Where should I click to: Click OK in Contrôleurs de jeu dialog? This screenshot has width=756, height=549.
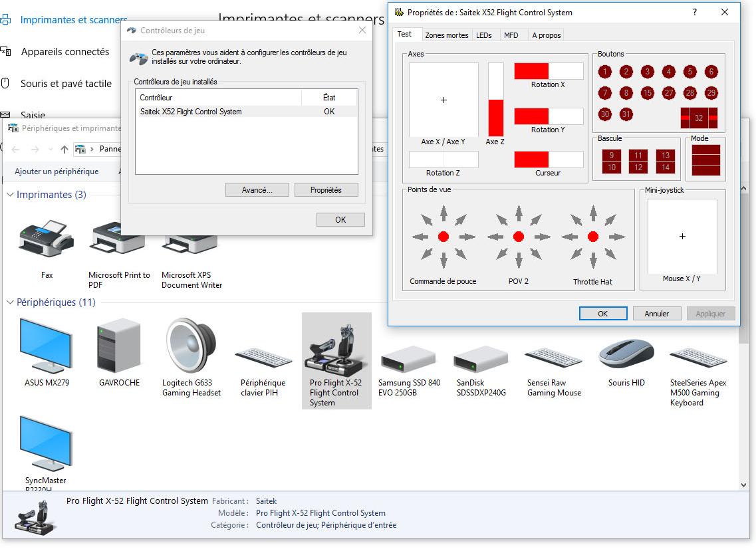[340, 220]
